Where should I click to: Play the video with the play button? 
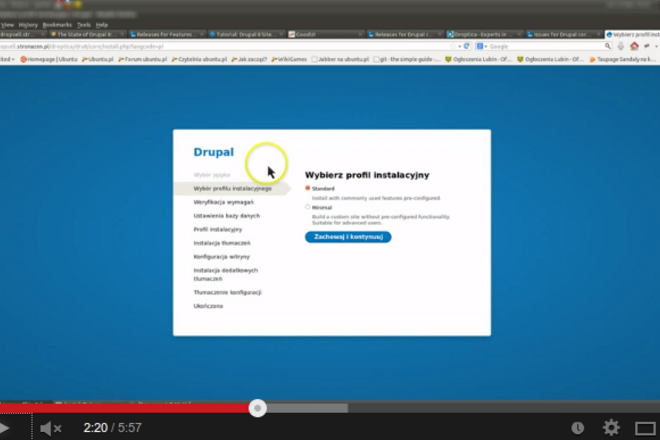[4, 428]
